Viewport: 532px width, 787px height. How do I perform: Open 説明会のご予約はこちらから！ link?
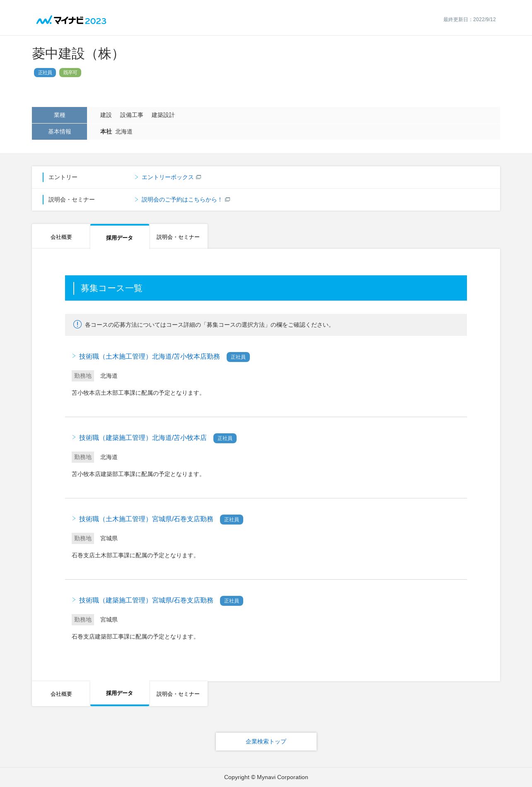coord(182,199)
